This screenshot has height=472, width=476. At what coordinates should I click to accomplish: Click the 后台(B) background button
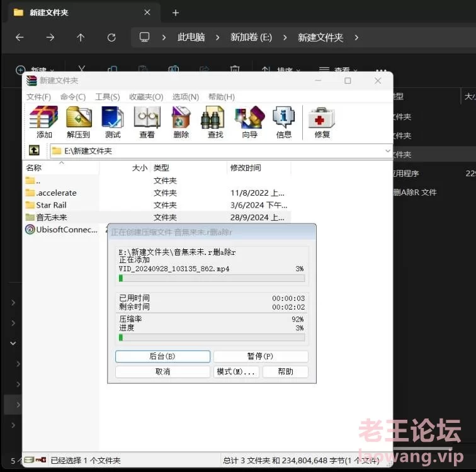click(162, 356)
